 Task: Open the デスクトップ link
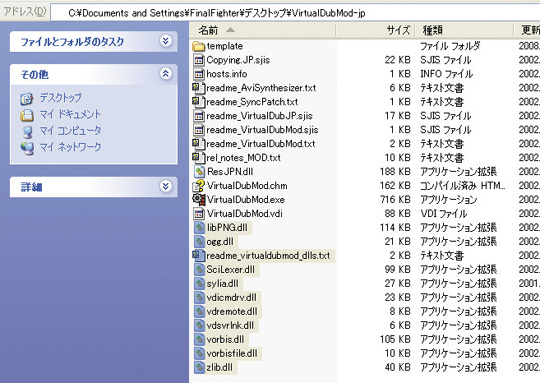[61, 98]
